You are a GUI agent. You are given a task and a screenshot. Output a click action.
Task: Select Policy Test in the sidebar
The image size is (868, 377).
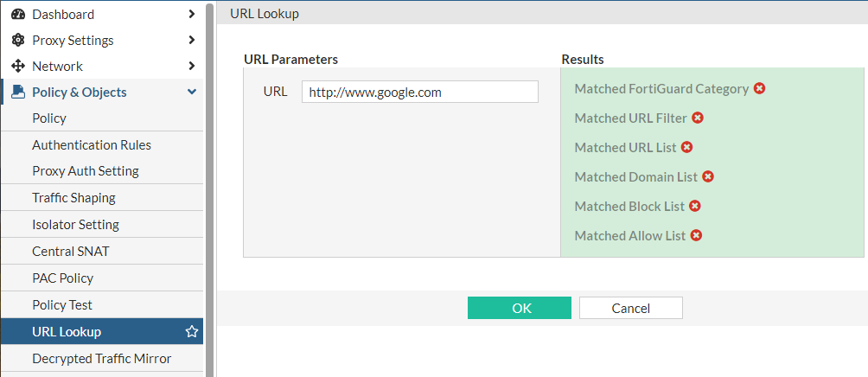click(x=62, y=305)
